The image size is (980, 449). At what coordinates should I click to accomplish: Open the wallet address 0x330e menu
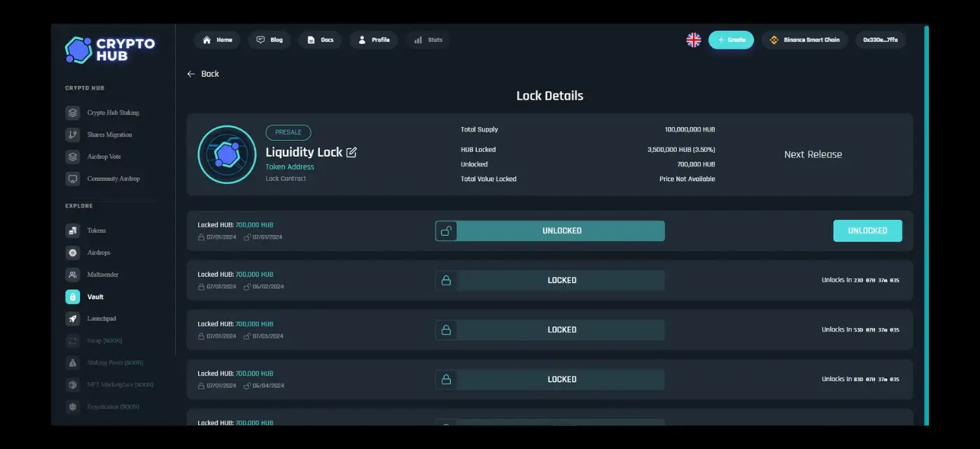(x=880, y=40)
